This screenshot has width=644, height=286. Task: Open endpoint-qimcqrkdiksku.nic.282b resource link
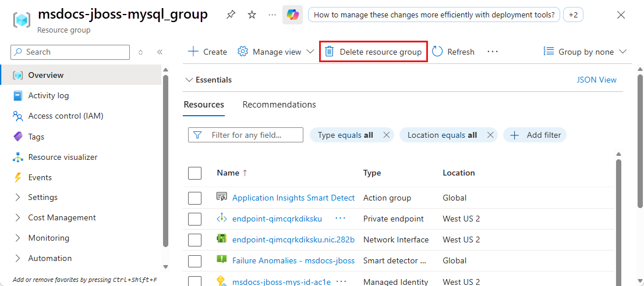(x=293, y=239)
